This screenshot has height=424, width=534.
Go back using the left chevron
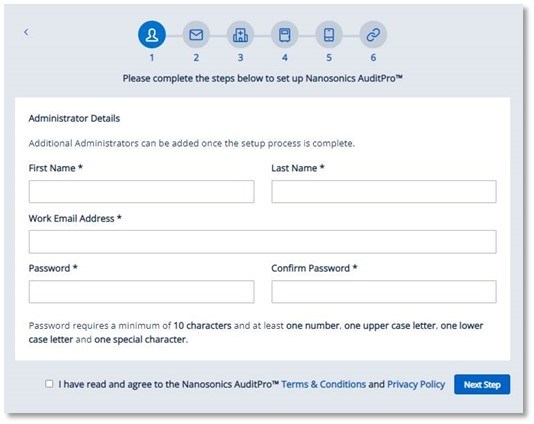click(26, 32)
